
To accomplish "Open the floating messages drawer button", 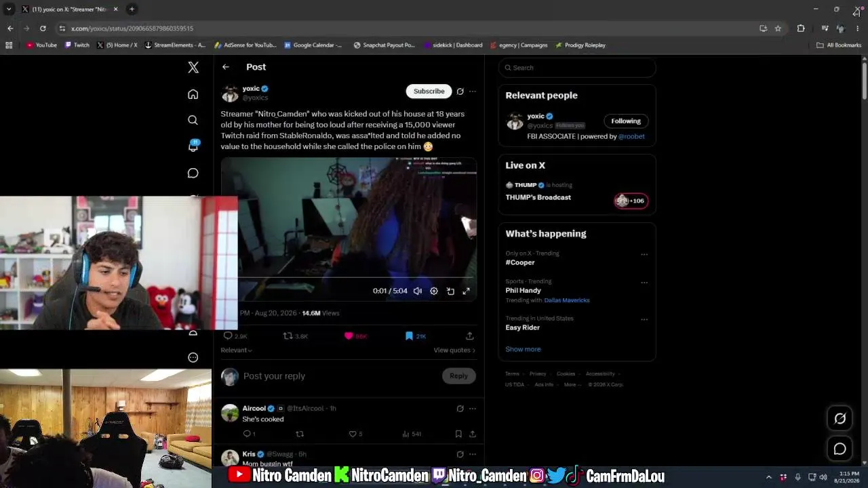I will coord(840,449).
